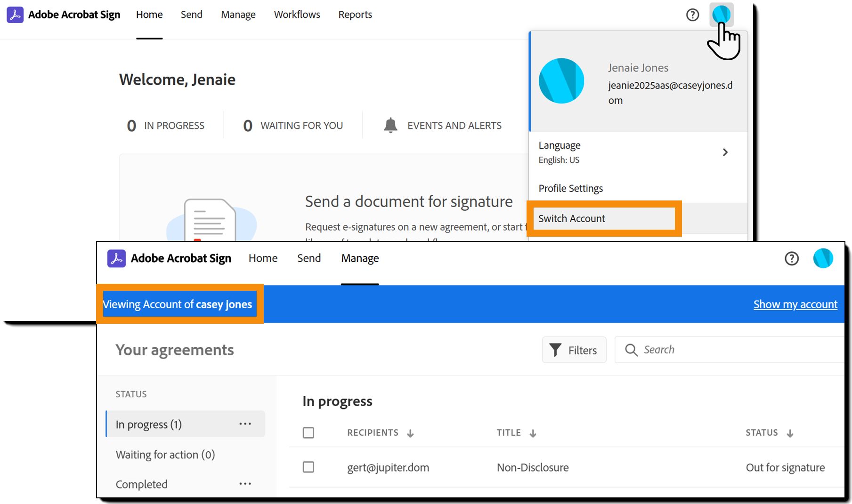
Task: Open Events and Alerts label
Action: tap(454, 126)
